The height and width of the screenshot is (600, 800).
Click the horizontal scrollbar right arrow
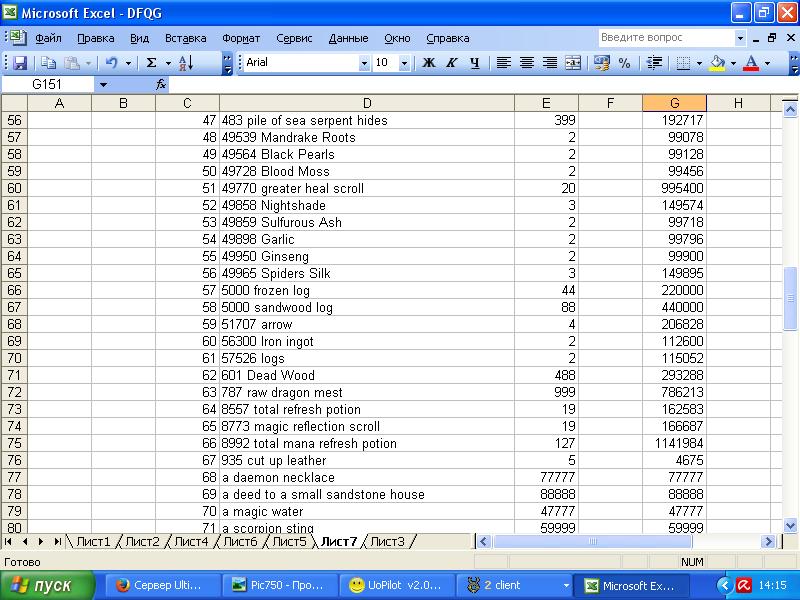point(768,541)
